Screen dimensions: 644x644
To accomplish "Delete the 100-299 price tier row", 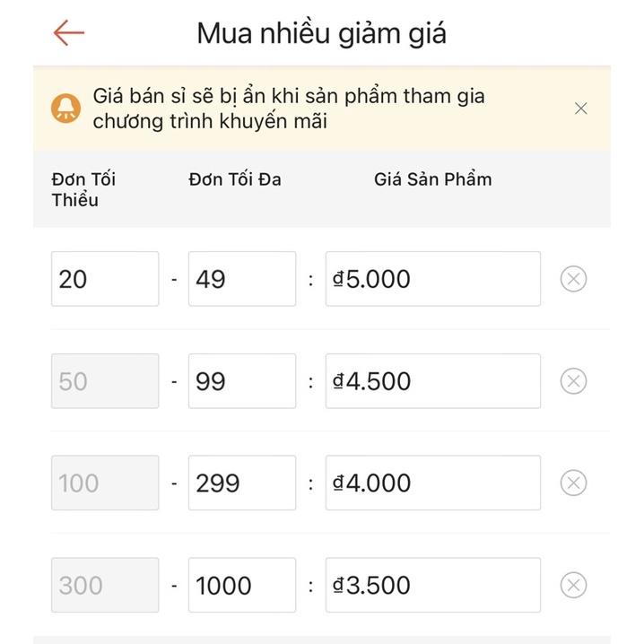I will click(x=573, y=483).
